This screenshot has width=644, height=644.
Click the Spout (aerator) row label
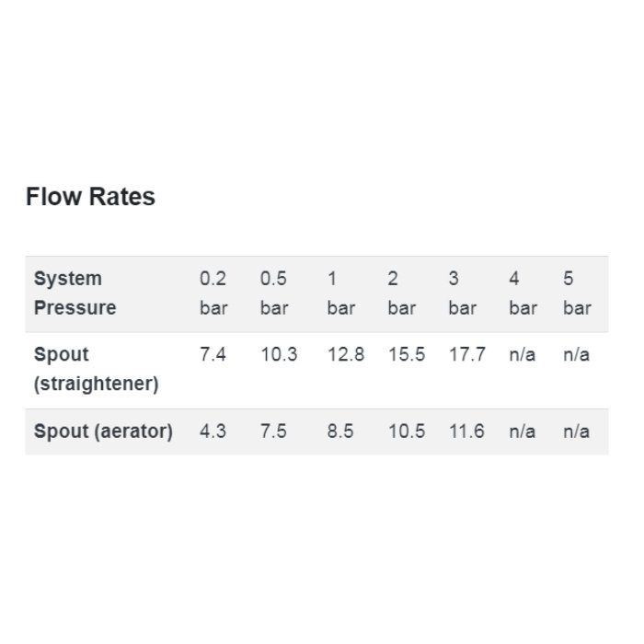(x=103, y=431)
